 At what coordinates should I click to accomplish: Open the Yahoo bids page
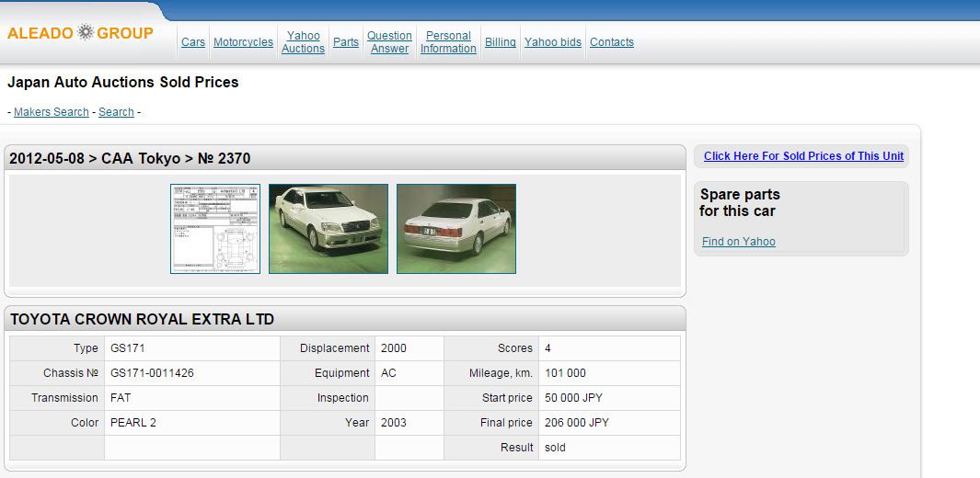point(553,42)
